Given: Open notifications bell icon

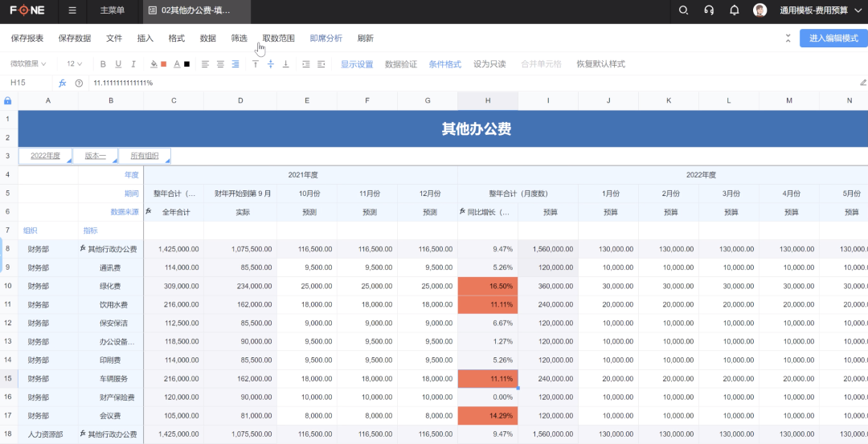Looking at the screenshot, I should (735, 10).
